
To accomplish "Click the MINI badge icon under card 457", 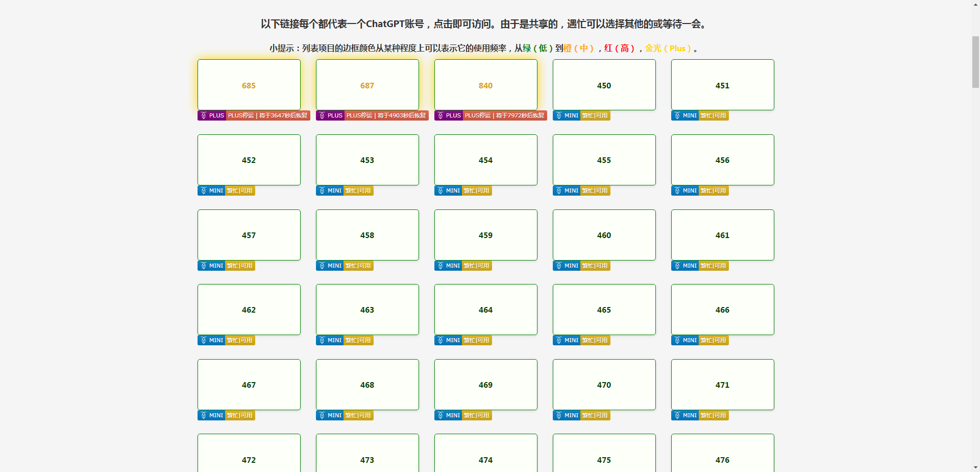I will click(x=204, y=266).
